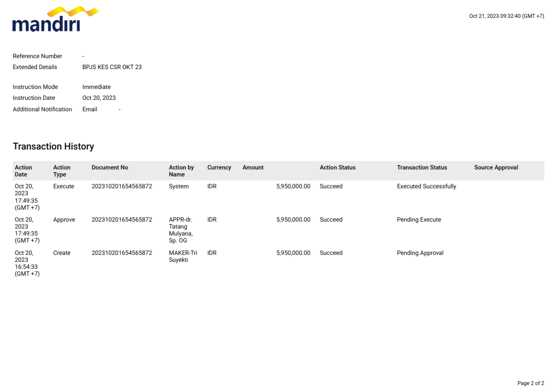Click the Email additional notification value

coord(90,109)
